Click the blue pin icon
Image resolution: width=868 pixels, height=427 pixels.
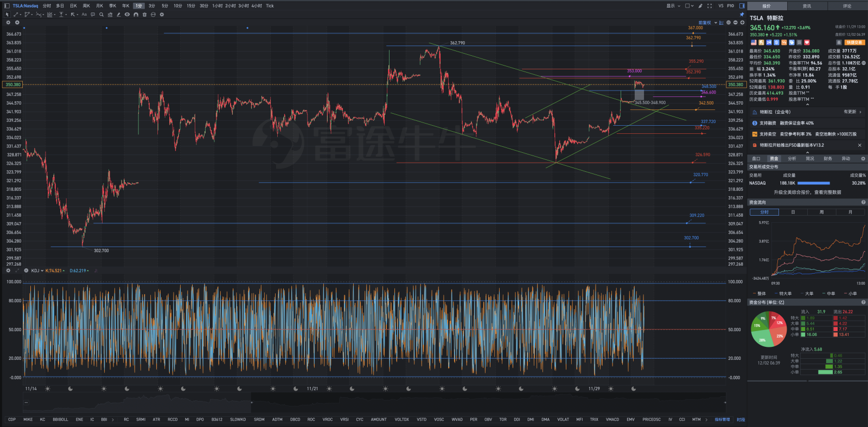[x=742, y=15]
